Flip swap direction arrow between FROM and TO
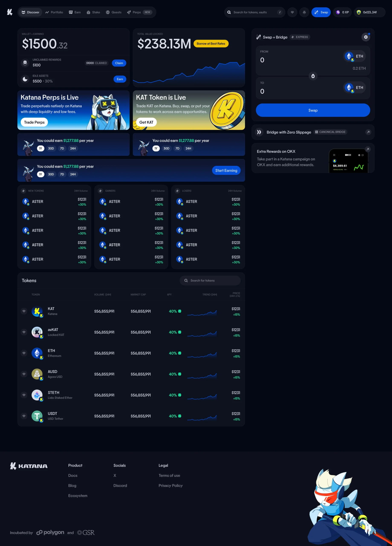 (313, 76)
